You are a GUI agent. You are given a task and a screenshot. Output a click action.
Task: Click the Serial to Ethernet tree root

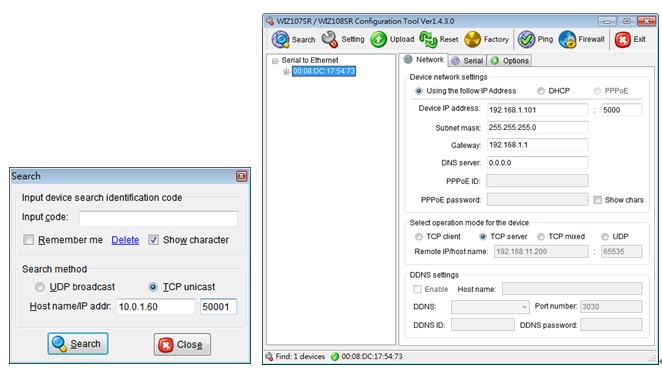pyautogui.click(x=310, y=60)
